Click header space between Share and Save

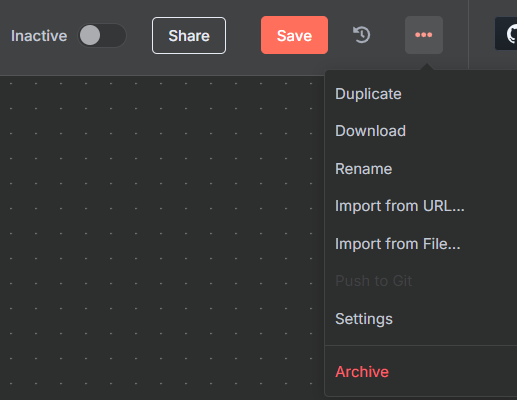(x=243, y=35)
